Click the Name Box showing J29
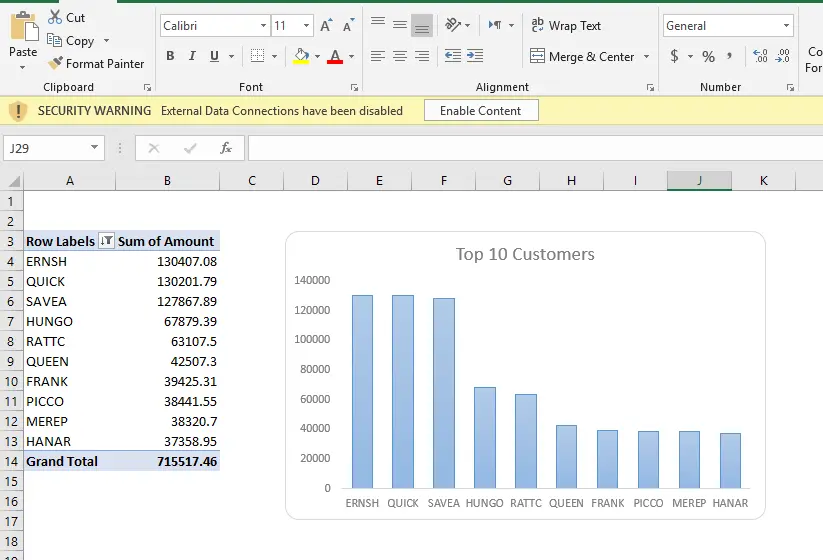823x560 pixels. (x=47, y=148)
